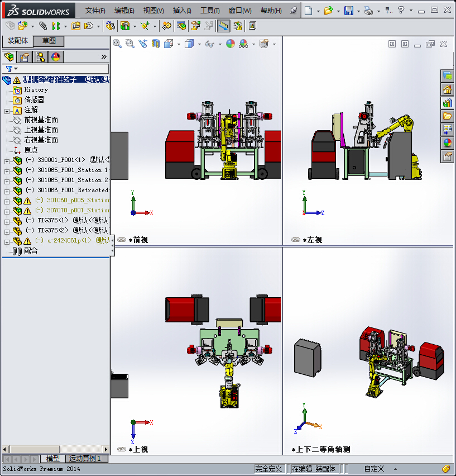Open the PropertyManager tab
This screenshot has height=476, width=456.
[25, 57]
